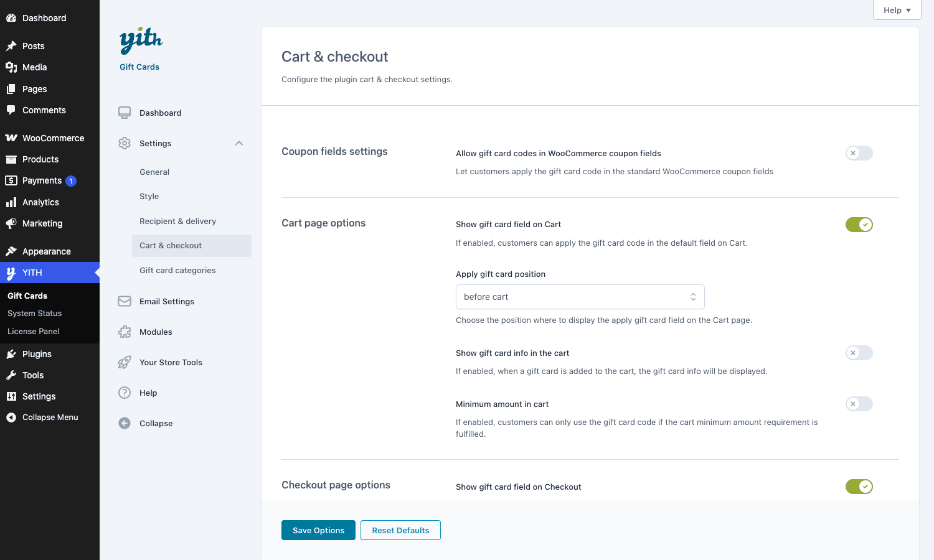Screen dimensions: 934x560
Task: Click the Help question mark icon
Action: tap(125, 393)
